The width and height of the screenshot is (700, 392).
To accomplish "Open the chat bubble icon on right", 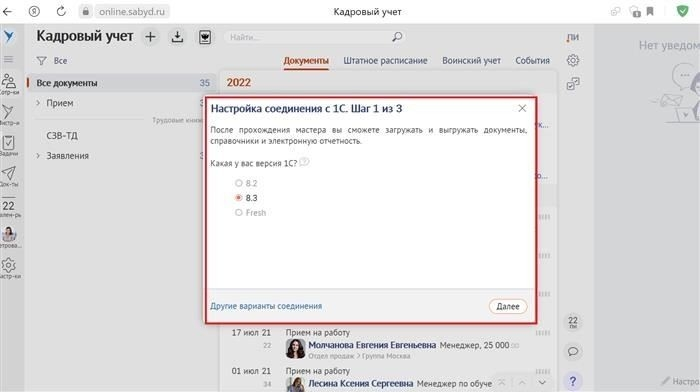I will pos(573,351).
